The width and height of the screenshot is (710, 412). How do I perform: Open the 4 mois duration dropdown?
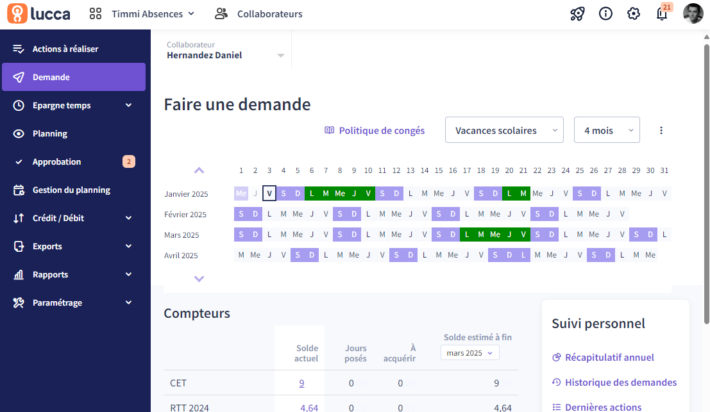click(x=607, y=130)
